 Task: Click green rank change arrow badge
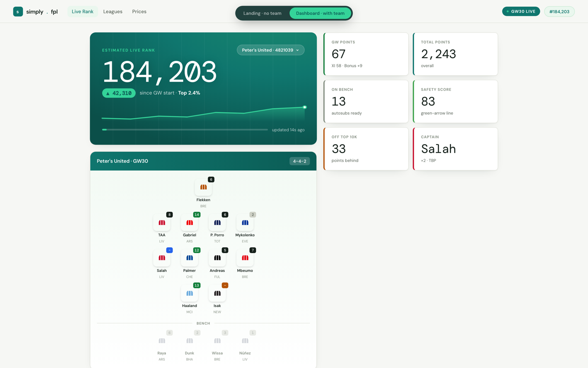tap(119, 93)
